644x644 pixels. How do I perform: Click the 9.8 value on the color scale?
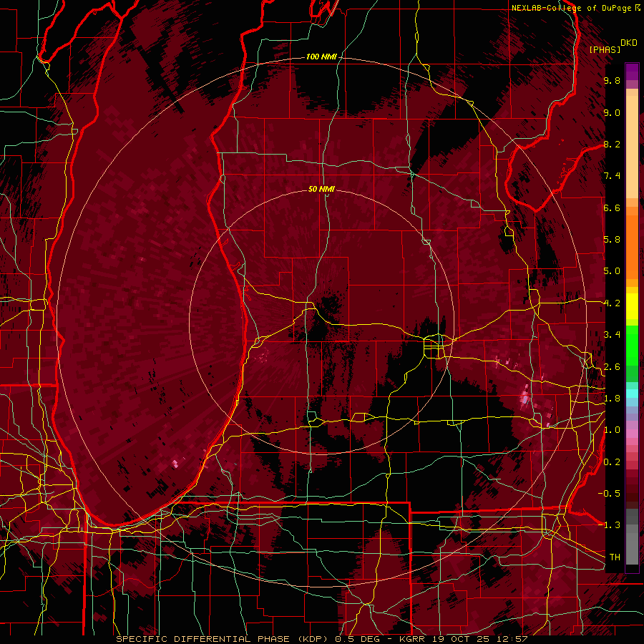(x=612, y=80)
